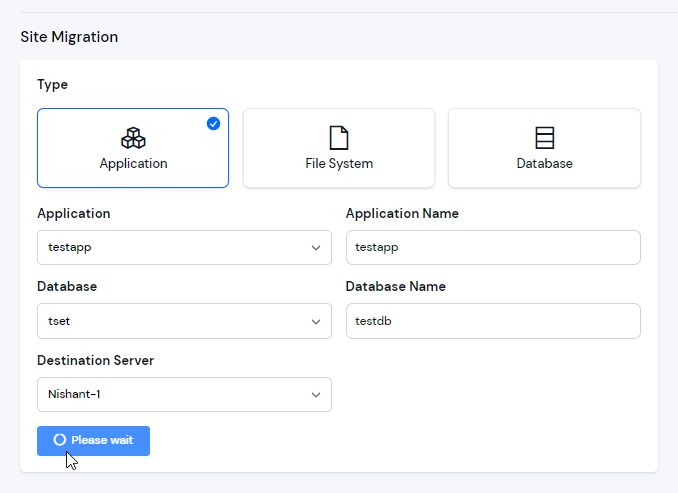Screen dimensions: 678x493
Task: Select the File System migration type card
Action: click(339, 148)
